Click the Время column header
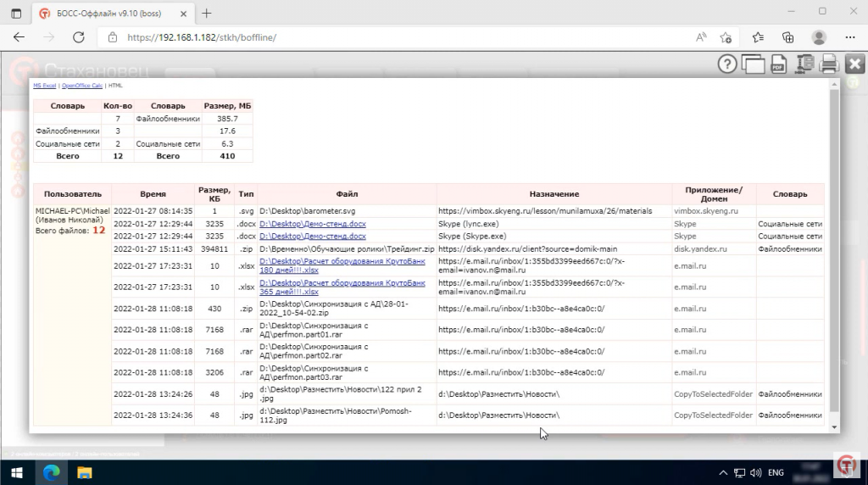Image resolution: width=868 pixels, height=485 pixels. (x=153, y=194)
